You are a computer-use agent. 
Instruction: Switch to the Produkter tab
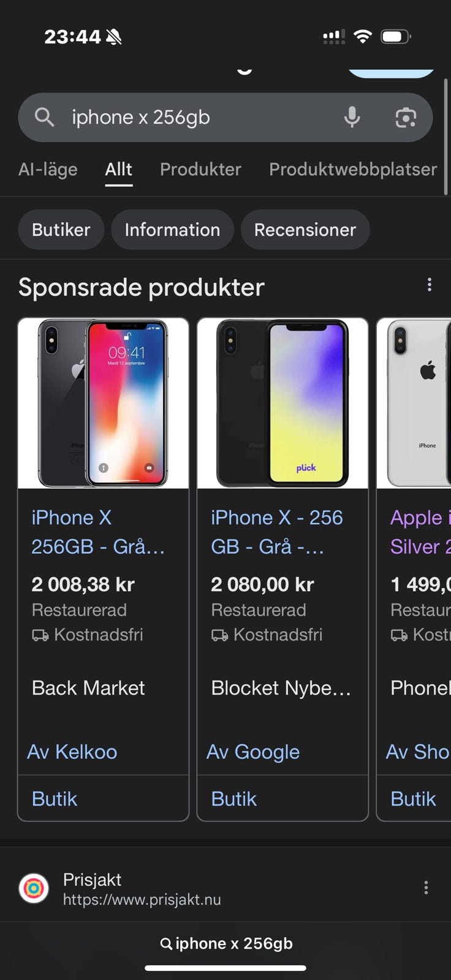point(200,169)
